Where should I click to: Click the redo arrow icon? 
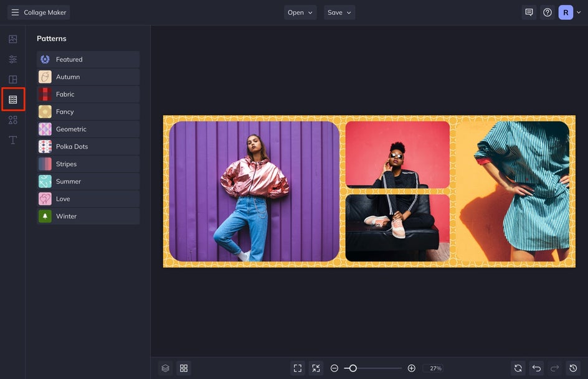pyautogui.click(x=555, y=368)
